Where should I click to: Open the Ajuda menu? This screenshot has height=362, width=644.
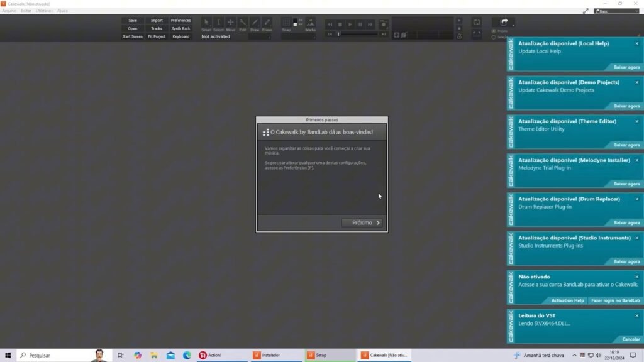(62, 11)
